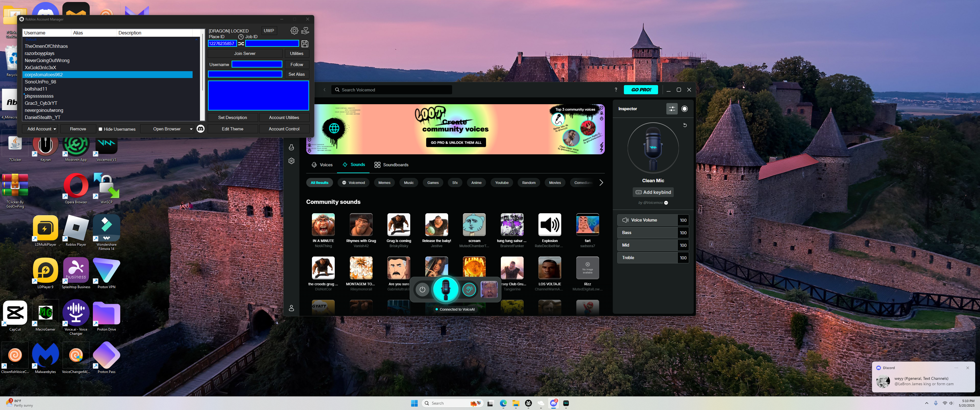Toggle the Hide Usernames checkbox

click(x=101, y=129)
